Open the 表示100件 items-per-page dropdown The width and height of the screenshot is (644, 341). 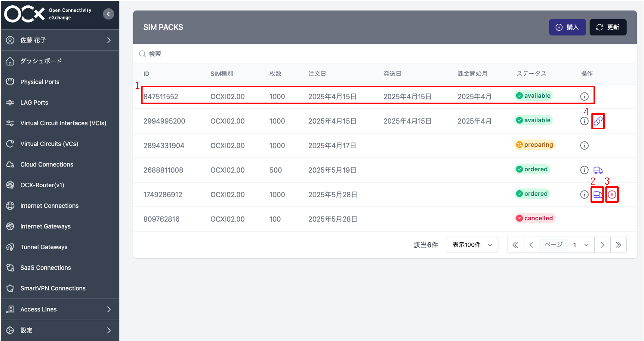(472, 245)
